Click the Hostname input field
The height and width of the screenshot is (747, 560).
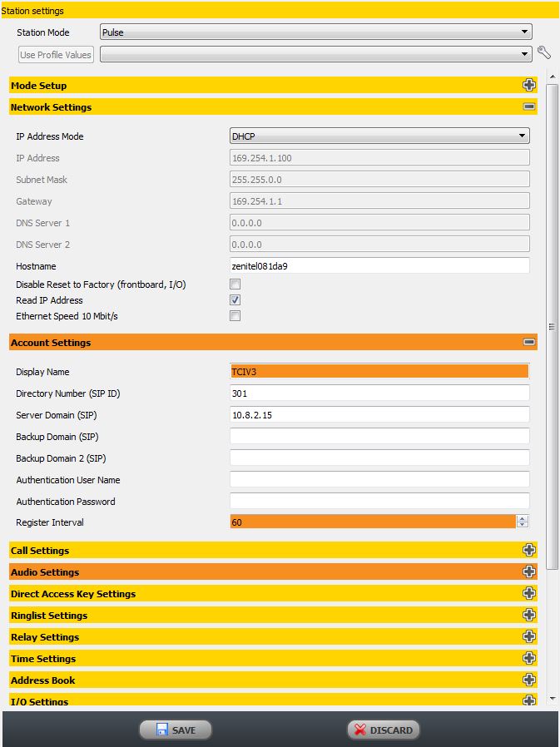pyautogui.click(x=379, y=266)
